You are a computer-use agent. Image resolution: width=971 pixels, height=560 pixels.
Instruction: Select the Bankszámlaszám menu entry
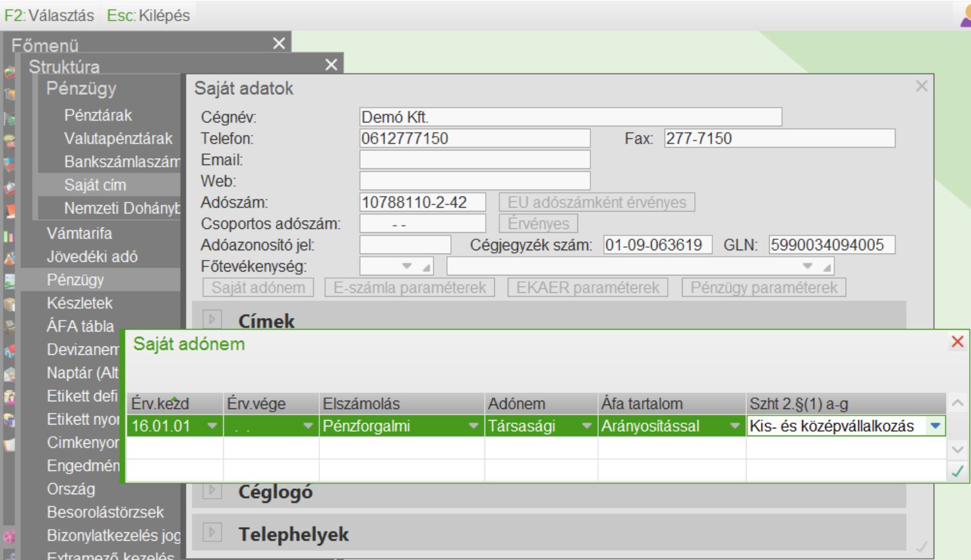pyautogui.click(x=122, y=162)
